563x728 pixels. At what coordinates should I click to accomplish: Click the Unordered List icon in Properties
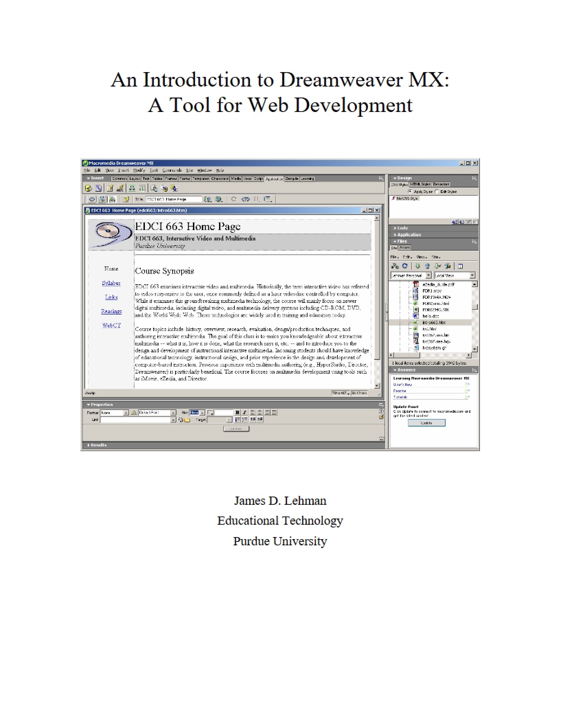tap(238, 420)
